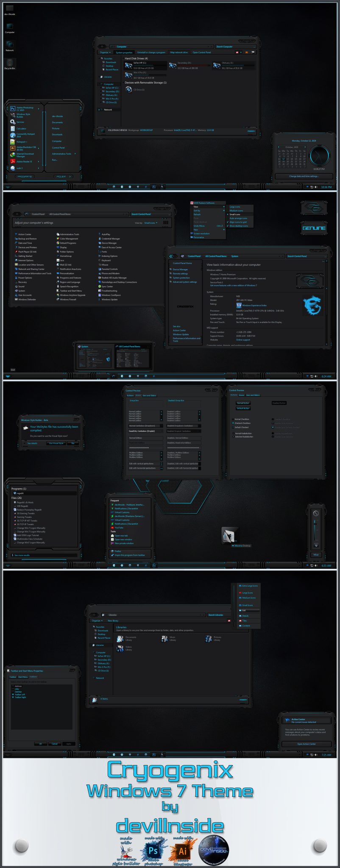
Task: Open Windows Firewall in Control Panel
Action: [68, 300]
